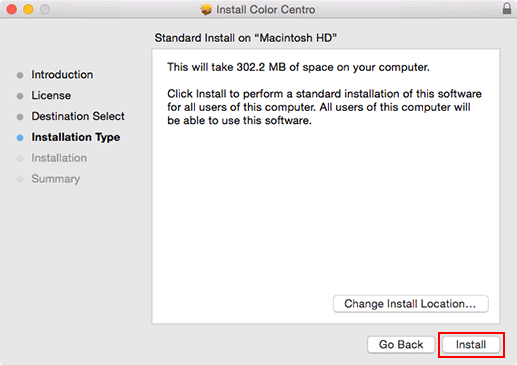Go Back to the previous step
This screenshot has height=365, width=517.
pos(401,345)
